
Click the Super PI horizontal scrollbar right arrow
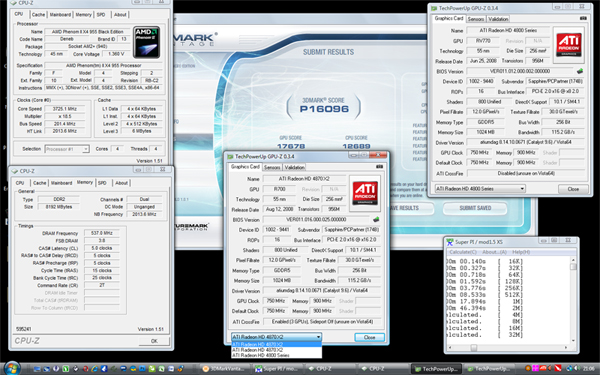pyautogui.click(x=566, y=348)
